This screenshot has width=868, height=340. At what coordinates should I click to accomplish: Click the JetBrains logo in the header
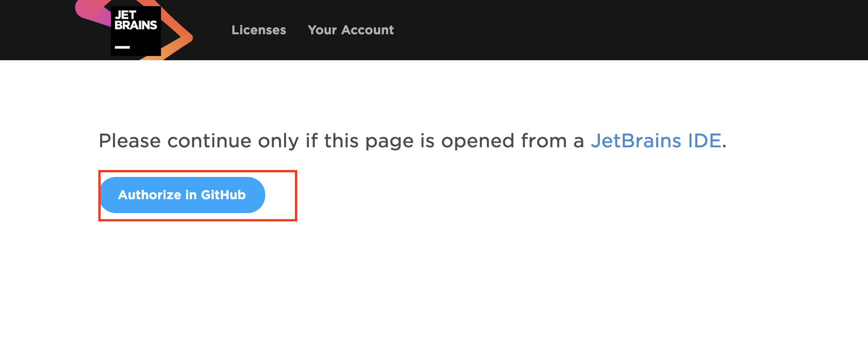click(135, 31)
